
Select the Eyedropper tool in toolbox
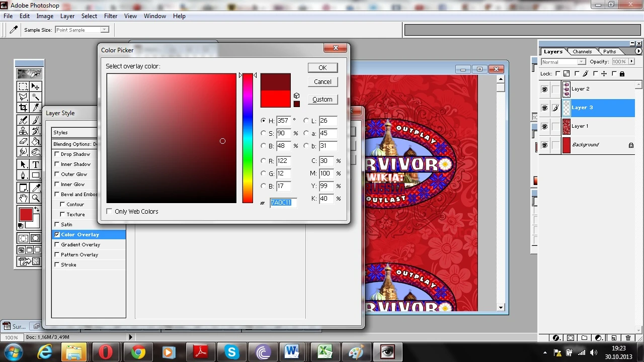[35, 188]
